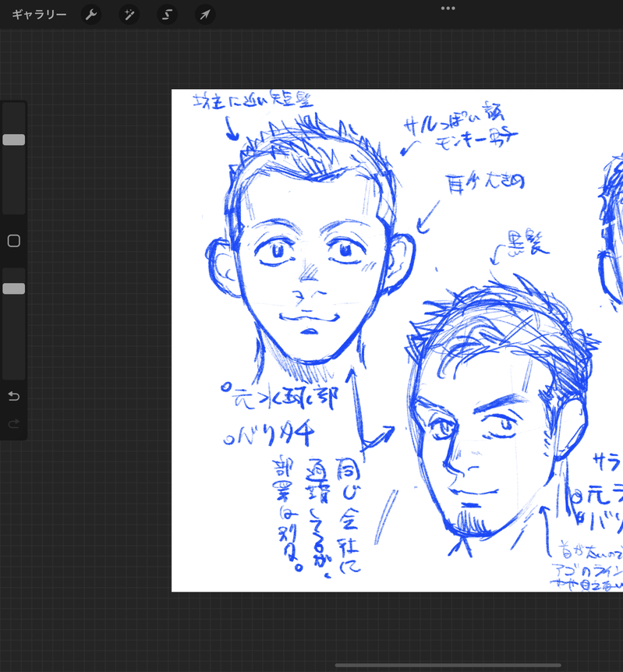Viewport: 623px width, 672px height.
Task: Activate the Transform arrow tool
Action: 205,15
